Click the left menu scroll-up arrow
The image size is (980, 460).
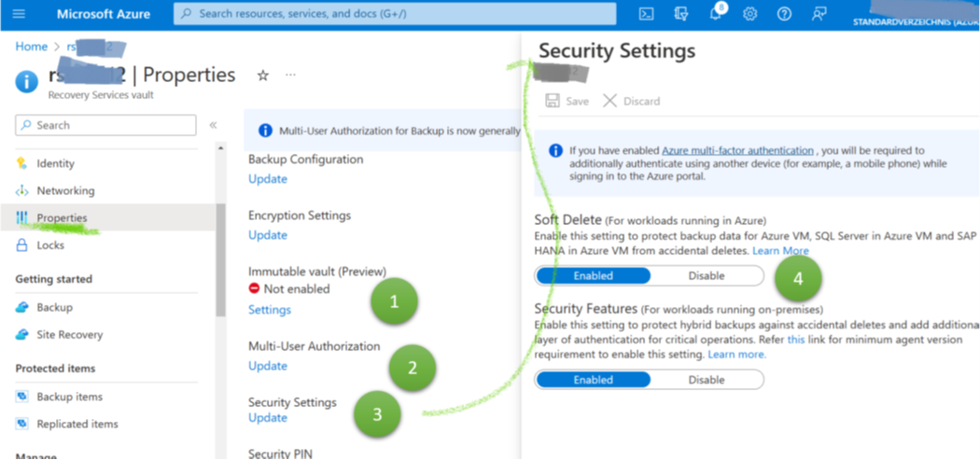point(220,147)
